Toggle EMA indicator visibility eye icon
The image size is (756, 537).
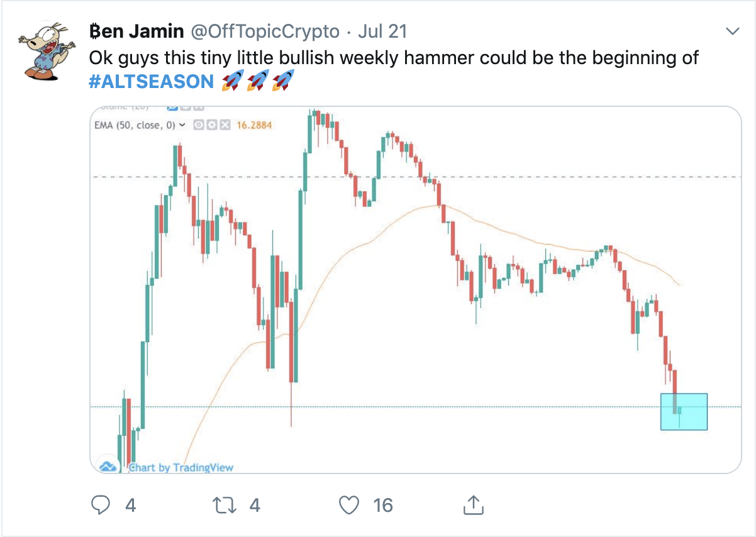click(x=199, y=125)
